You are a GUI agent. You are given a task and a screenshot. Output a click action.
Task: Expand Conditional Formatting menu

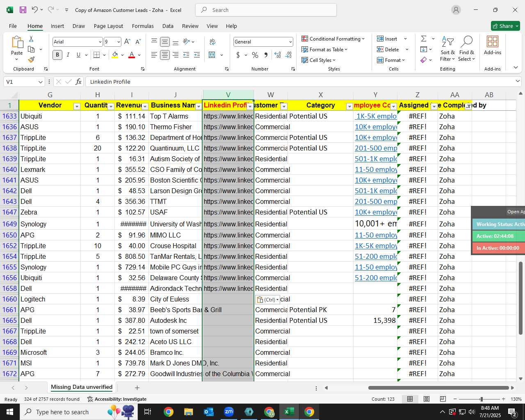(333, 39)
